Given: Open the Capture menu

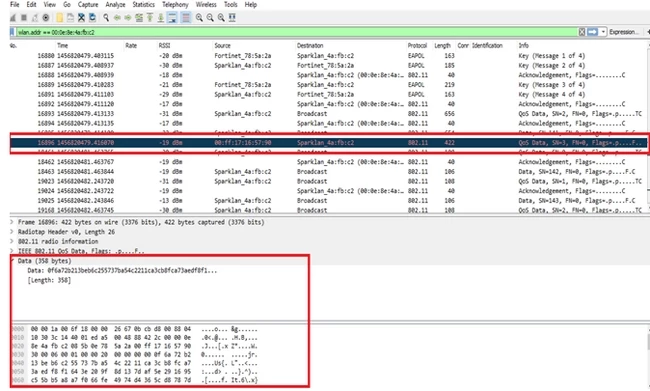Looking at the screenshot, I should (88, 5).
